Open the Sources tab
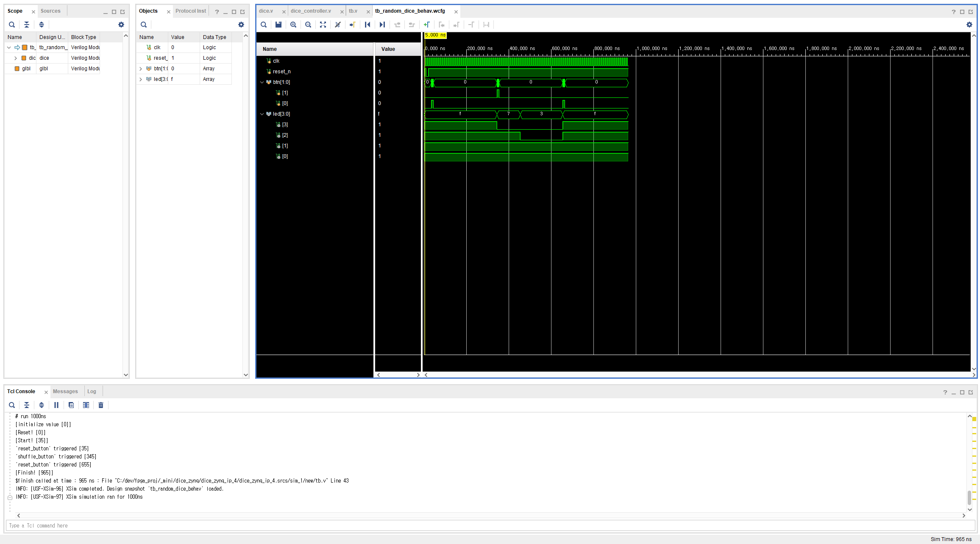The image size is (980, 544). coord(50,11)
